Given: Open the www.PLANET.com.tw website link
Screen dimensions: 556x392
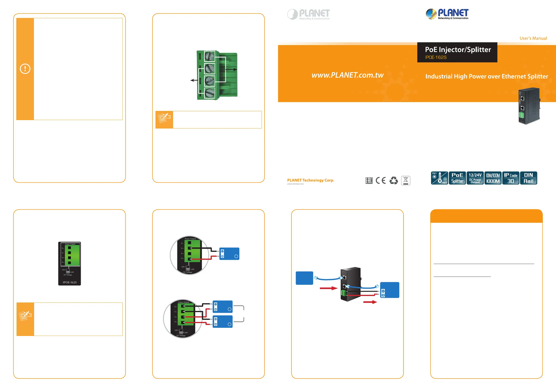Looking at the screenshot, I should [347, 75].
